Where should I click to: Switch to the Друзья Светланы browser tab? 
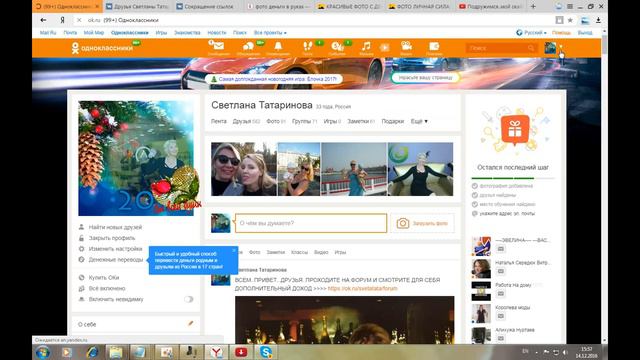[x=137, y=7]
